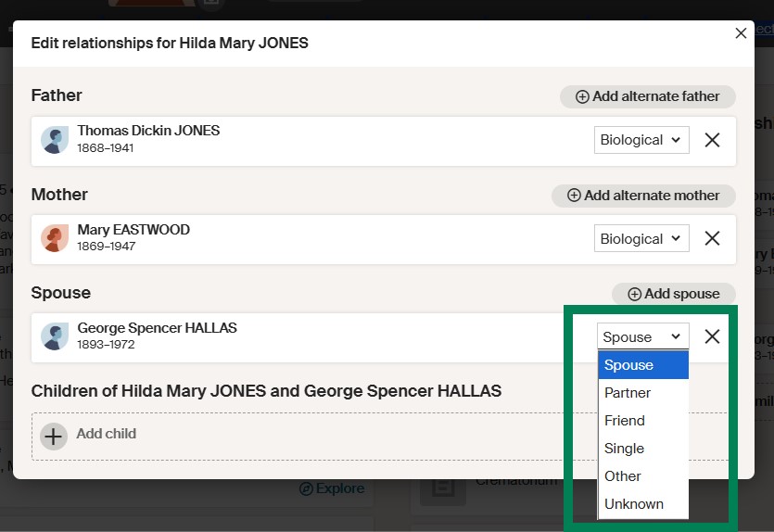Select Partner from the relationship list
774x532 pixels.
coord(628,393)
